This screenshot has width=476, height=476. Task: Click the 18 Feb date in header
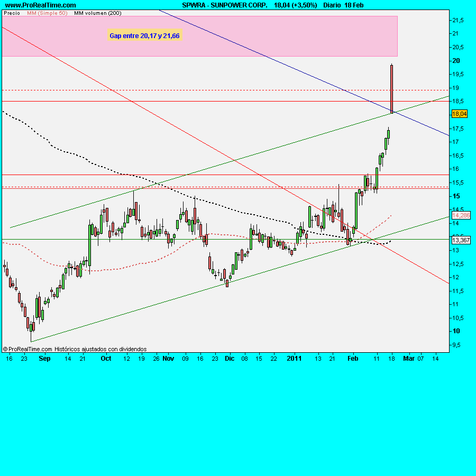(x=354, y=5)
